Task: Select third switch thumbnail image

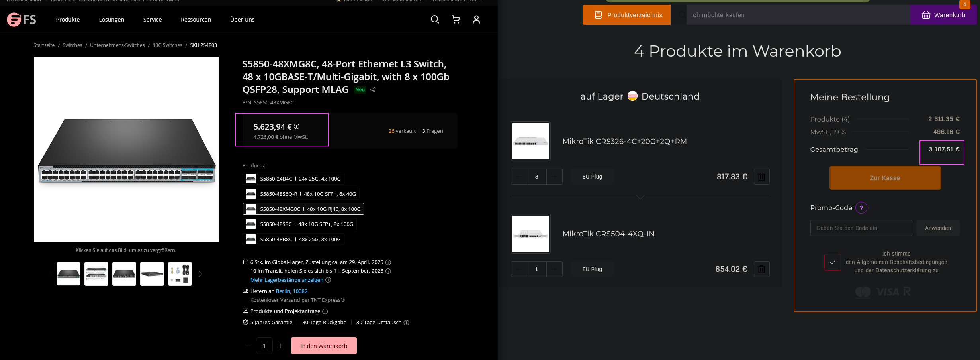Action: pos(124,274)
